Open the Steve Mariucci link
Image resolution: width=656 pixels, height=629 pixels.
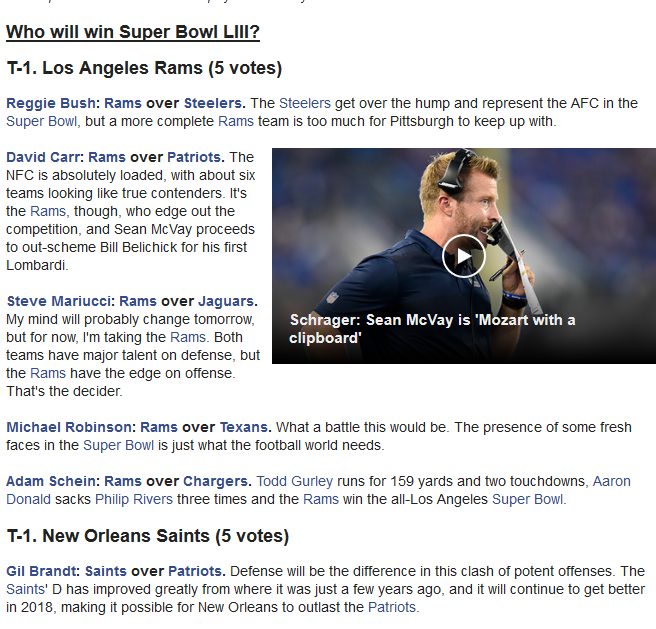click(x=59, y=301)
